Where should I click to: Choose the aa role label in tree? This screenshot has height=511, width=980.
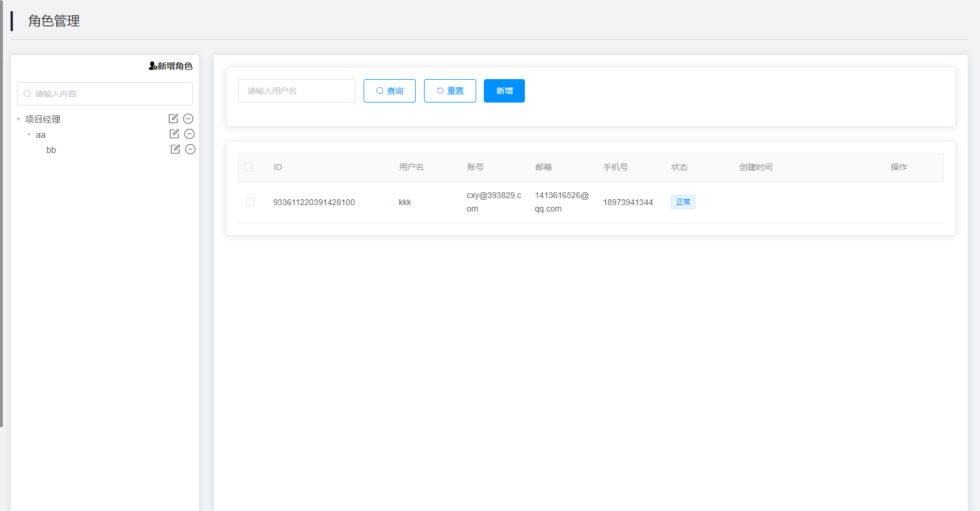40,135
